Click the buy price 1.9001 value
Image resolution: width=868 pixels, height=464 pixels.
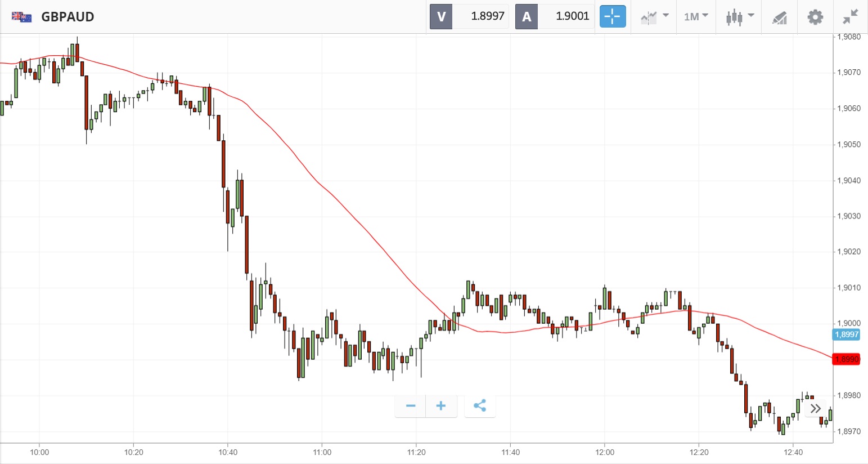[572, 16]
